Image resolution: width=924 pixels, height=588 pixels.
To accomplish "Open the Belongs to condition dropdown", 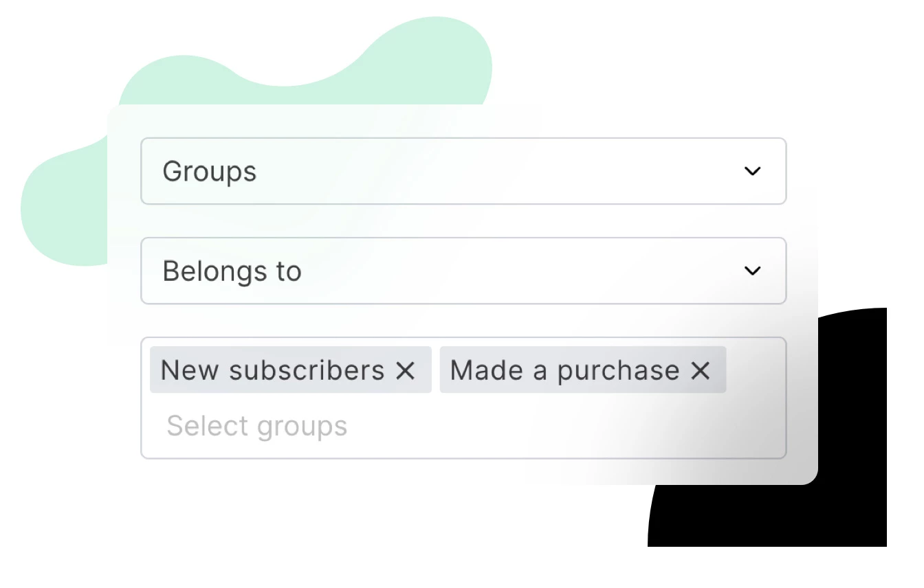I will click(463, 271).
